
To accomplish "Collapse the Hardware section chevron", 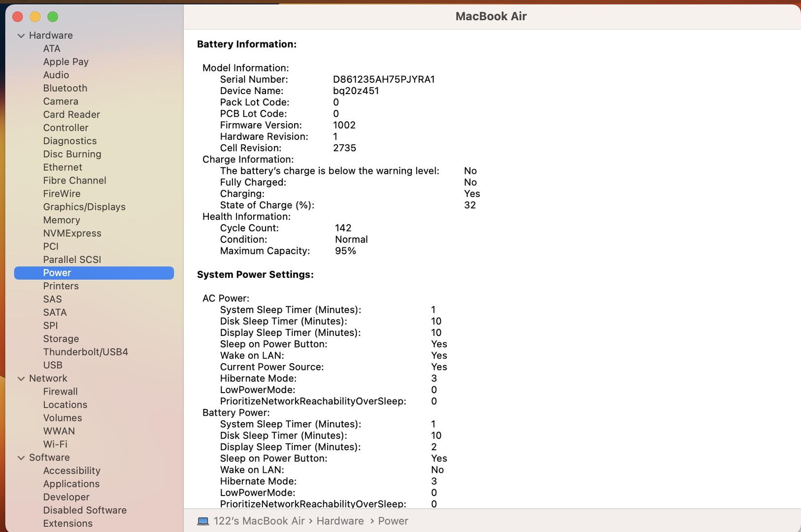I will 21,35.
